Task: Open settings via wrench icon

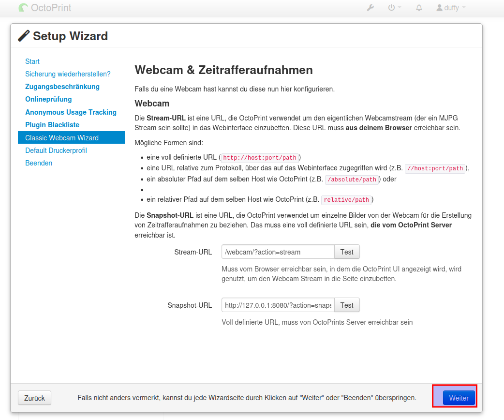Action: pyautogui.click(x=370, y=8)
